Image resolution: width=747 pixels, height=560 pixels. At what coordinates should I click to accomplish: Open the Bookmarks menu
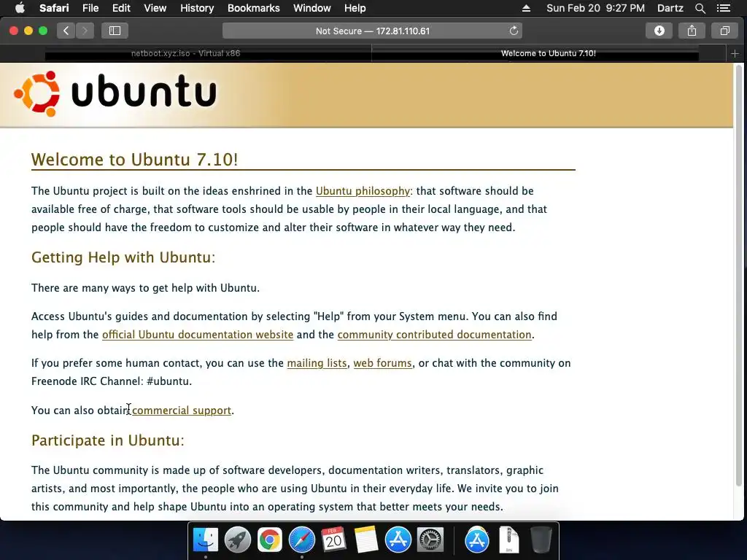point(253,8)
